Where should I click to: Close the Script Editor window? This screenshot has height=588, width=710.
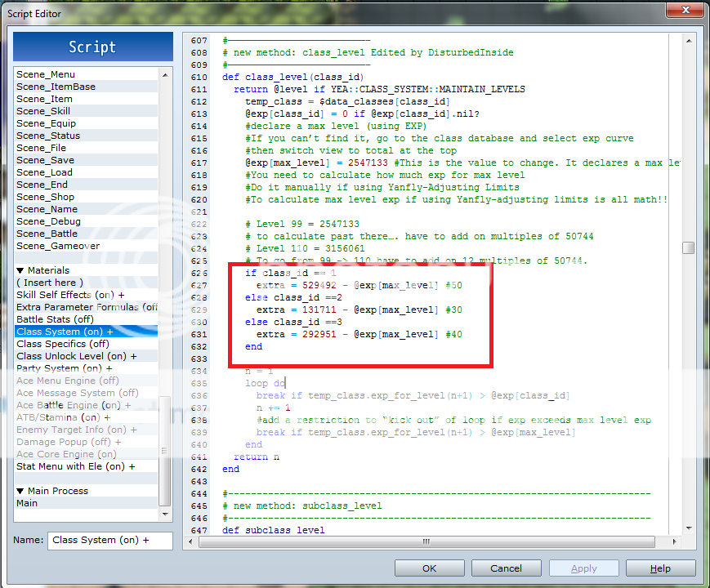coord(683,11)
